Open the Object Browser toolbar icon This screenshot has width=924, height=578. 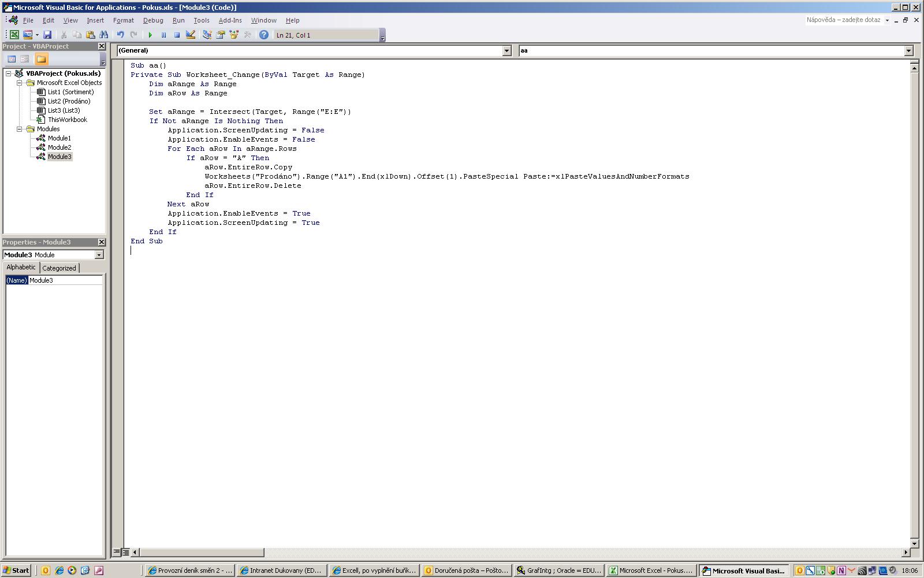[x=234, y=35]
